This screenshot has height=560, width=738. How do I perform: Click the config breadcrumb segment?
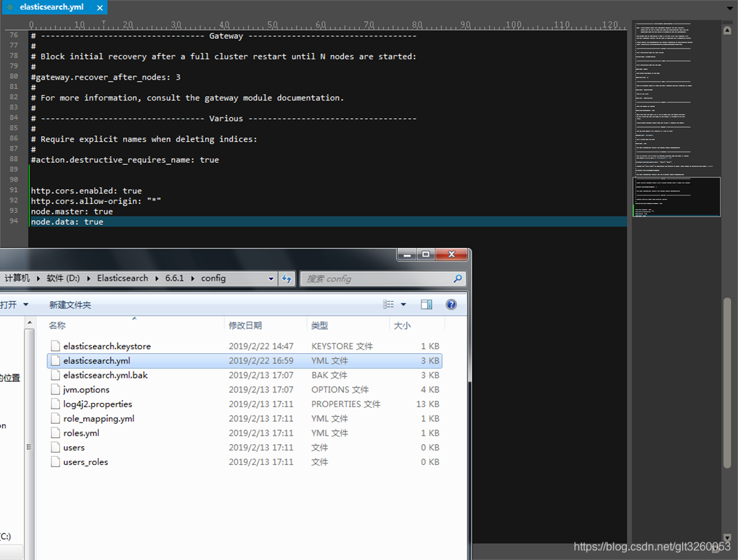pyautogui.click(x=213, y=279)
